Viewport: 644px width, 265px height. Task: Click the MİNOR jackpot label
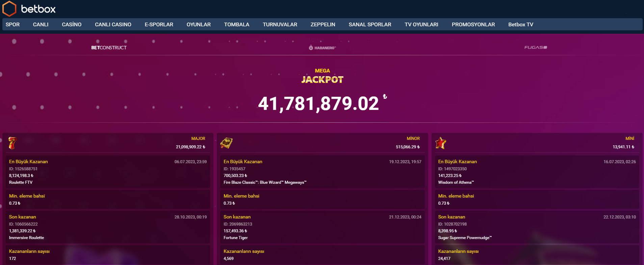413,139
